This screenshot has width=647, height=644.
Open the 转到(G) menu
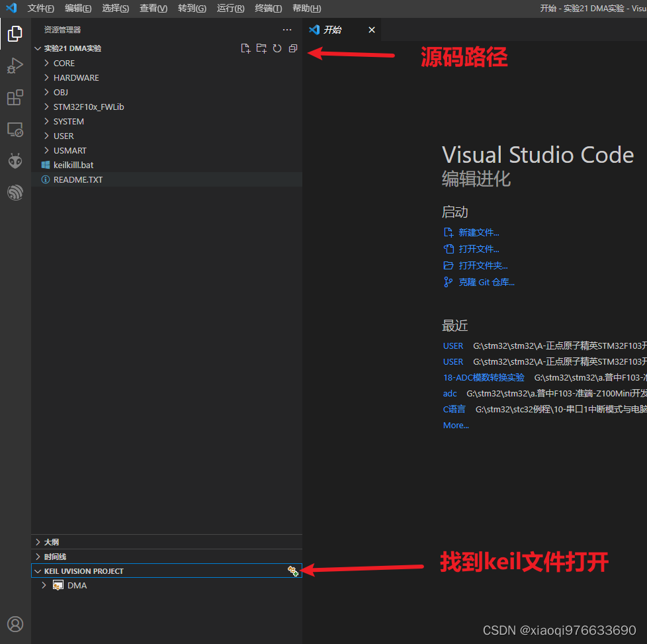pos(192,8)
